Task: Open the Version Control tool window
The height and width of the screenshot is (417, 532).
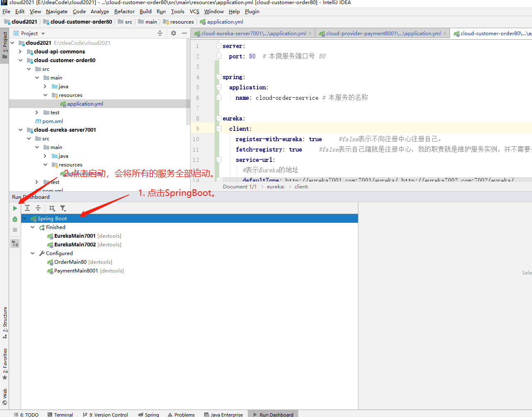Action: (105, 414)
